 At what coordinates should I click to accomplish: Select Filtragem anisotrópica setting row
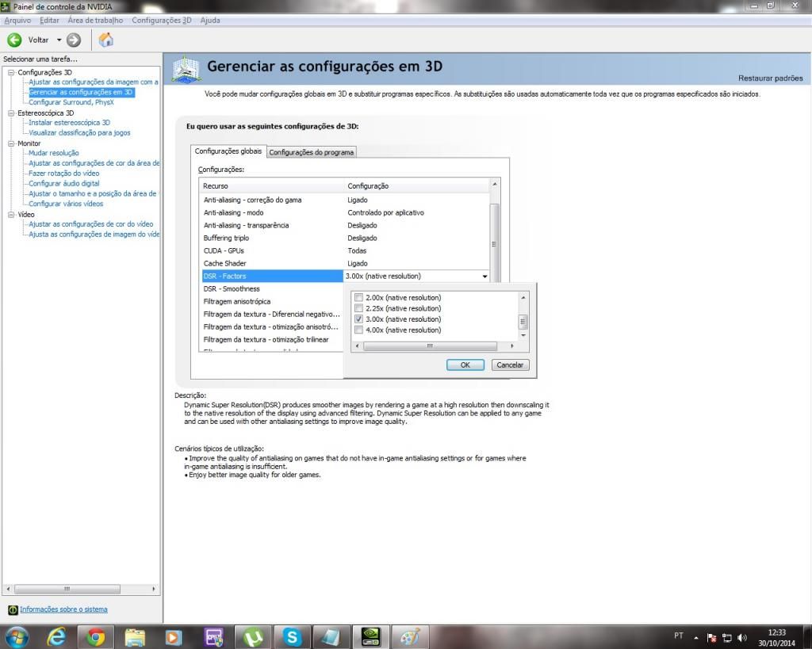click(273, 301)
